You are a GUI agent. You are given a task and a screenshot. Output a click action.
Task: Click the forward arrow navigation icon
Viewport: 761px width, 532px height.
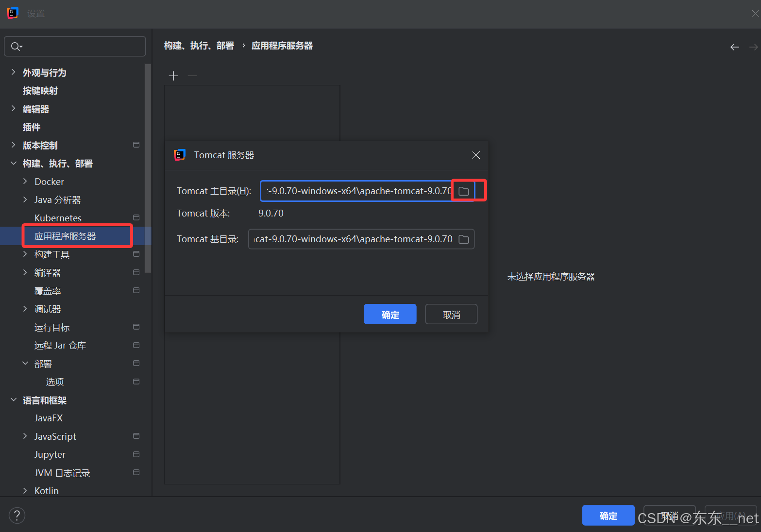pyautogui.click(x=753, y=47)
